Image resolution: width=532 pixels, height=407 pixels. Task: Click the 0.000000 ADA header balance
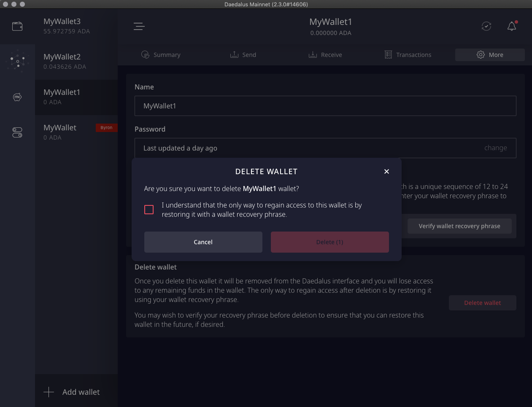coord(331,33)
